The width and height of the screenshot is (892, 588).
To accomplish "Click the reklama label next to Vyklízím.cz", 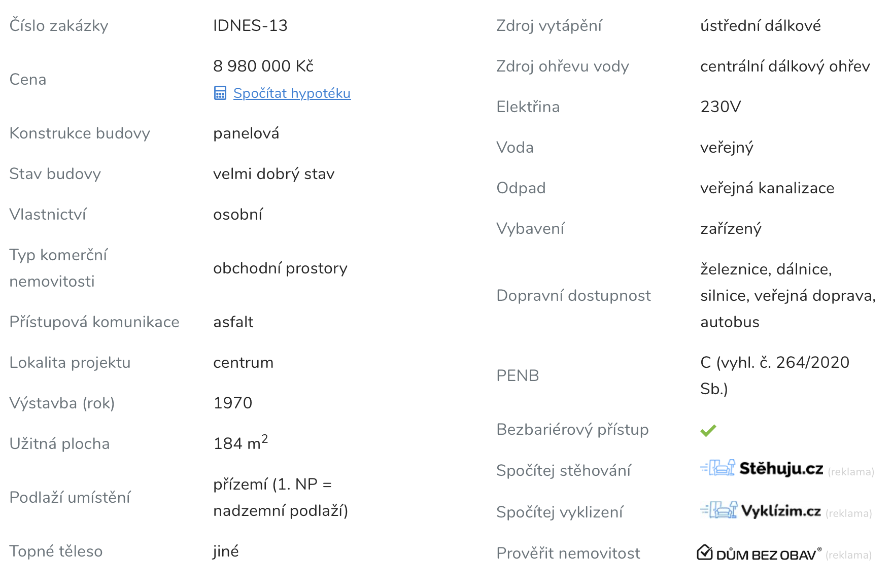I will (x=849, y=513).
